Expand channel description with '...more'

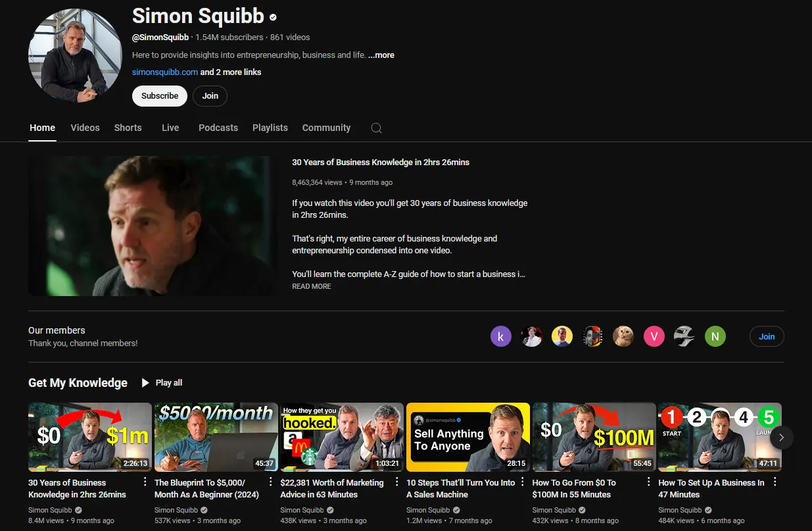point(381,55)
